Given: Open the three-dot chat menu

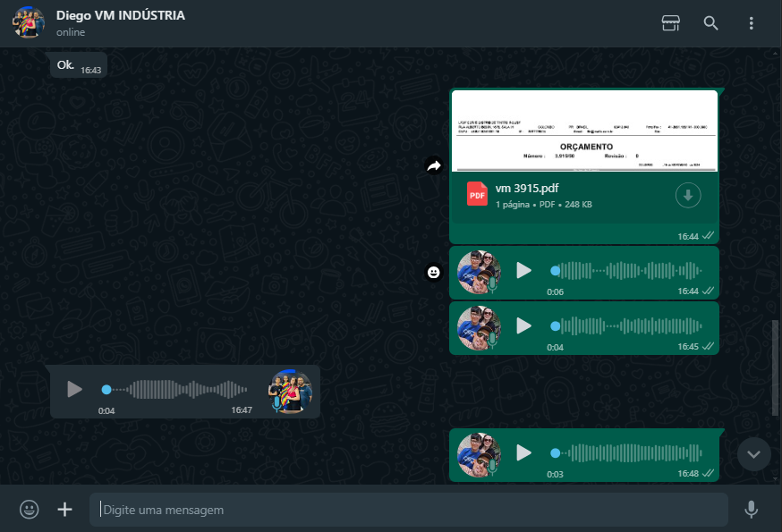Looking at the screenshot, I should tap(751, 23).
